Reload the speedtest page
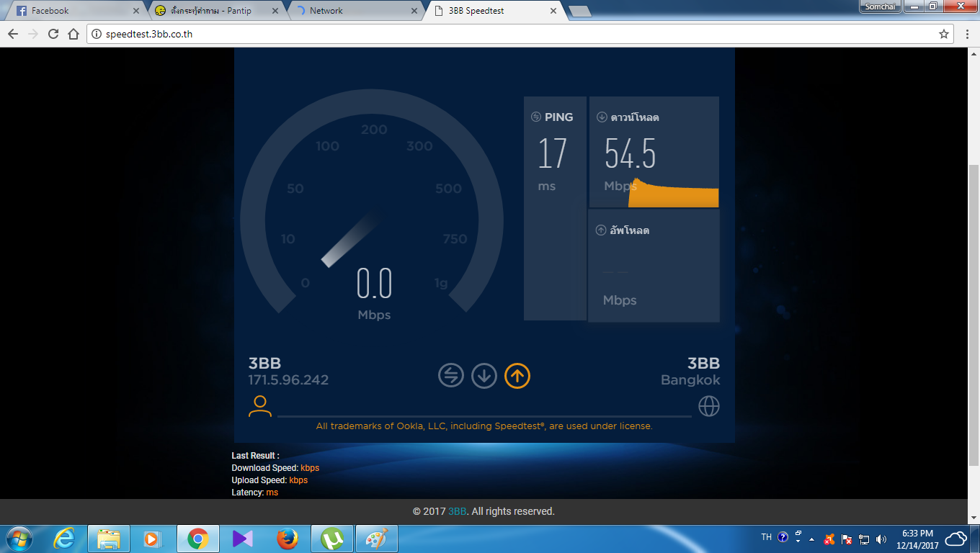Viewport: 980px width, 553px height. [x=53, y=34]
